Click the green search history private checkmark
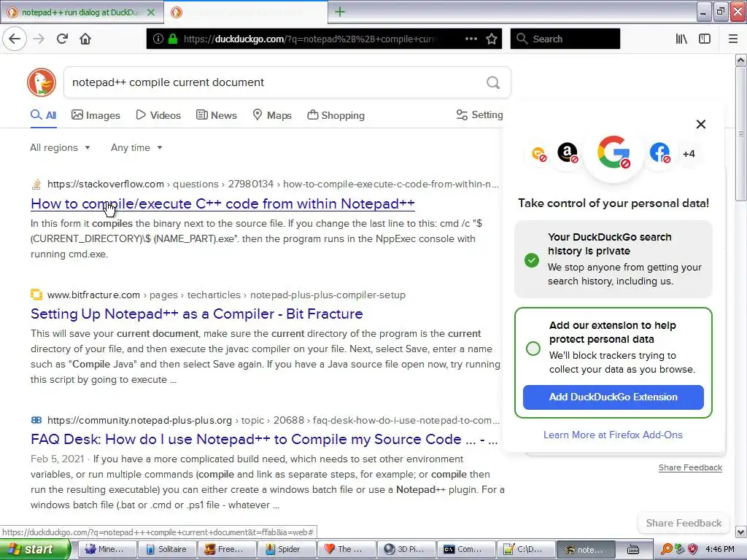The height and width of the screenshot is (560, 747). click(x=532, y=260)
